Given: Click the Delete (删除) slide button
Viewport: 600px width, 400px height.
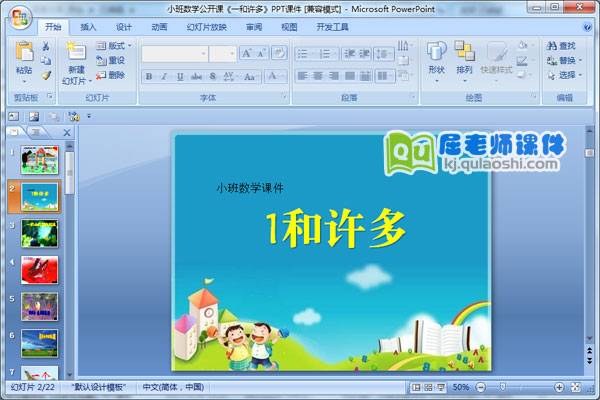Looking at the screenshot, I should [x=111, y=75].
